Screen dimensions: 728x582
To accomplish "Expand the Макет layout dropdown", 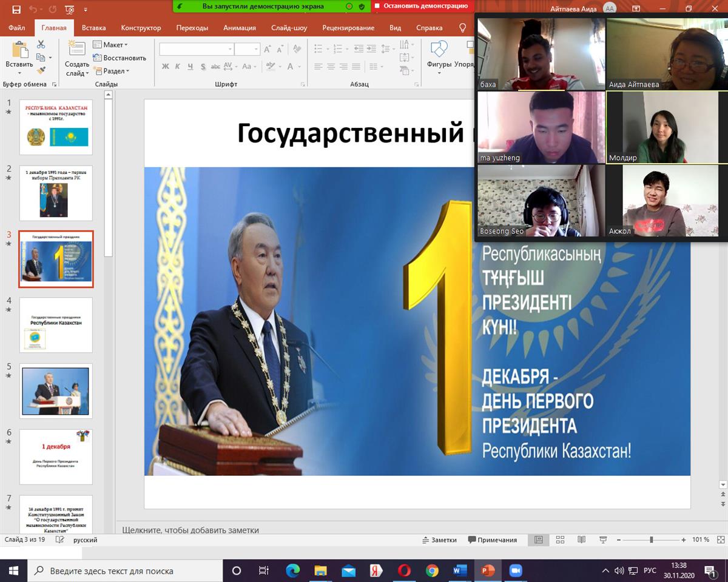I will click(110, 45).
